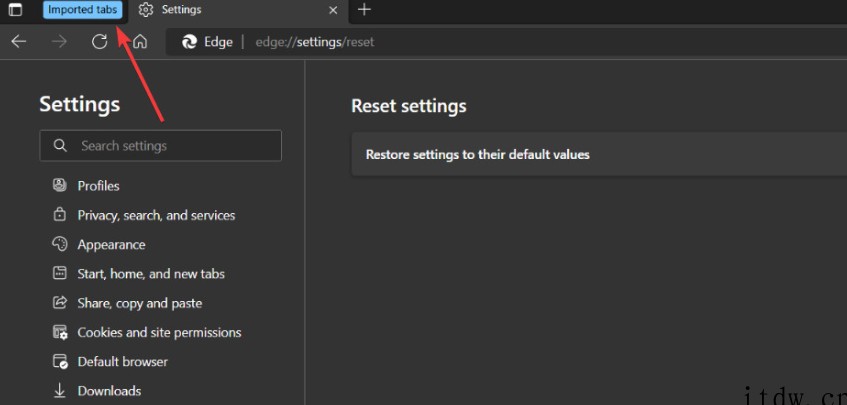Open Appearance settings
The height and width of the screenshot is (405, 847).
point(111,245)
